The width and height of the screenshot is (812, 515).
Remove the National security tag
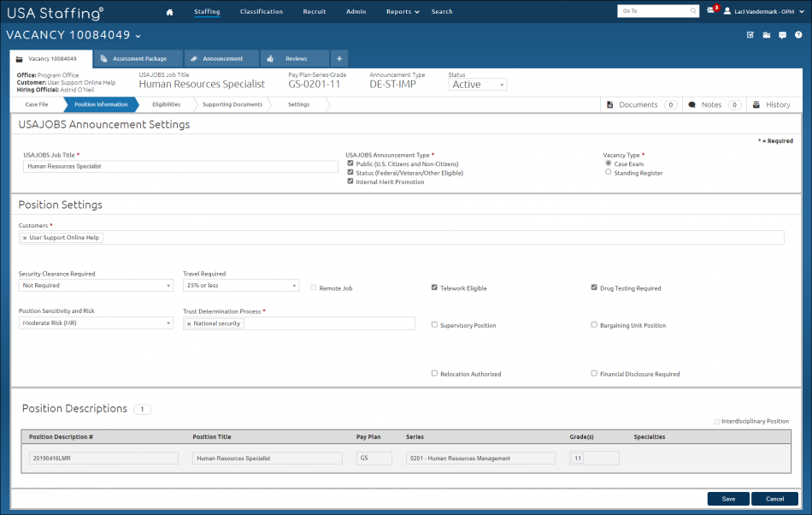click(189, 324)
